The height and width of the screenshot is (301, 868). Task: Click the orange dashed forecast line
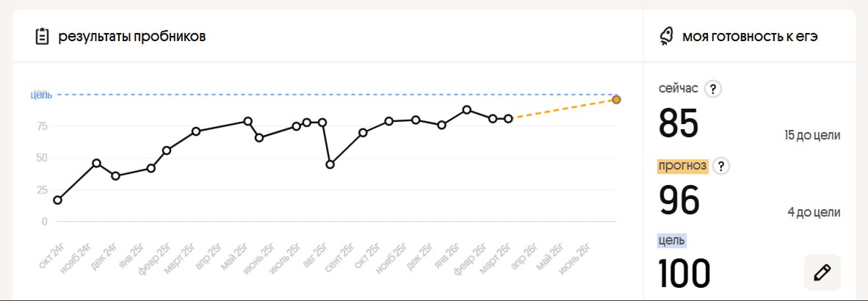[562, 109]
